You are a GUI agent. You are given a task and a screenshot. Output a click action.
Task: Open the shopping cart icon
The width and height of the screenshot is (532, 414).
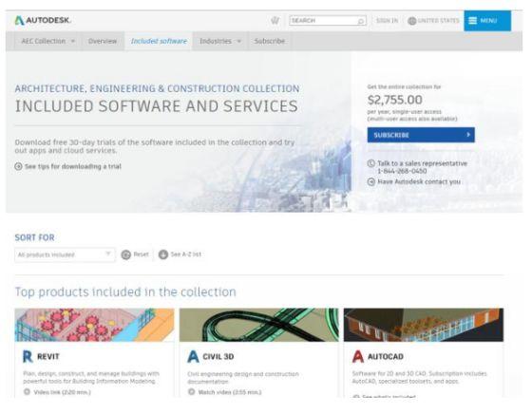click(275, 20)
